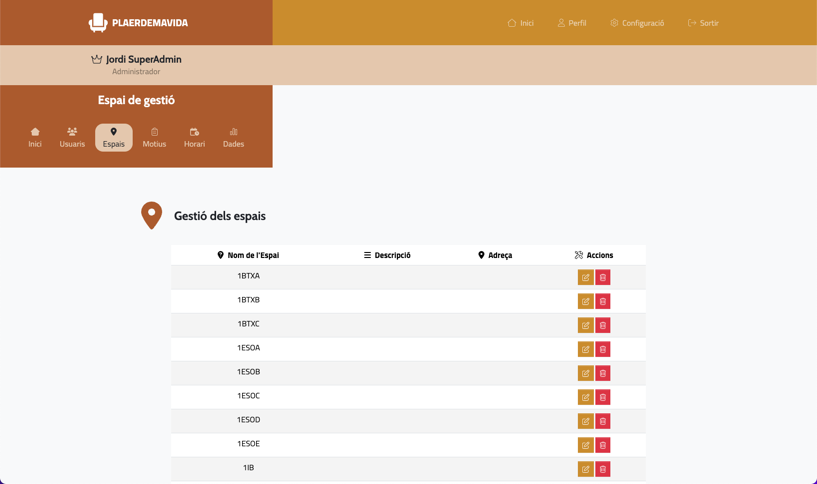Click the PLAERDEMAVIDA armchair logo
817x484 pixels.
point(98,22)
